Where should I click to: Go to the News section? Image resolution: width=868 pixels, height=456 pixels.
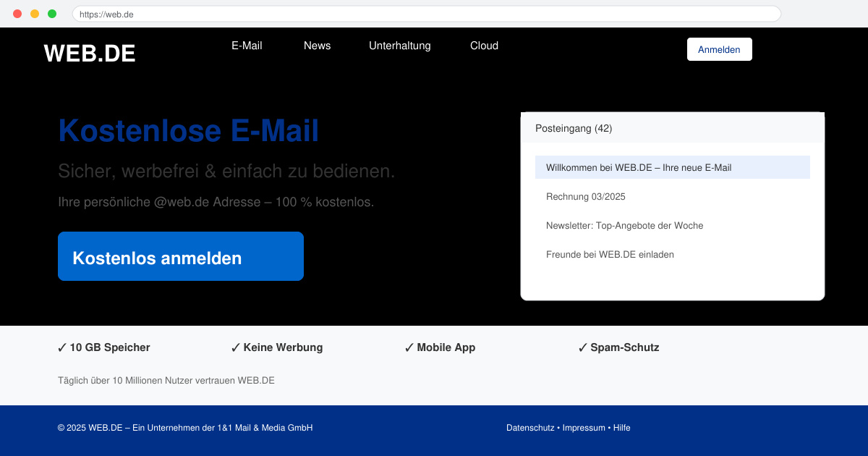317,46
